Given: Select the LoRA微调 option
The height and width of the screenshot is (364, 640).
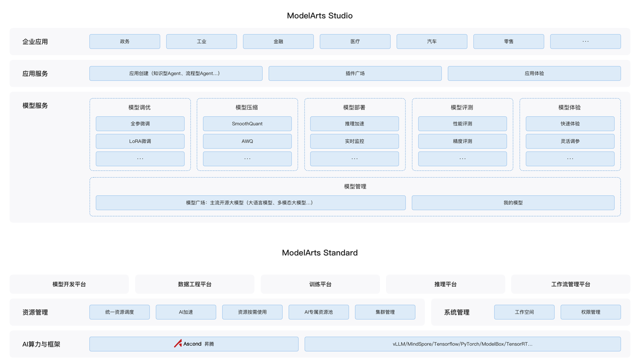Looking at the screenshot, I should 140,141.
